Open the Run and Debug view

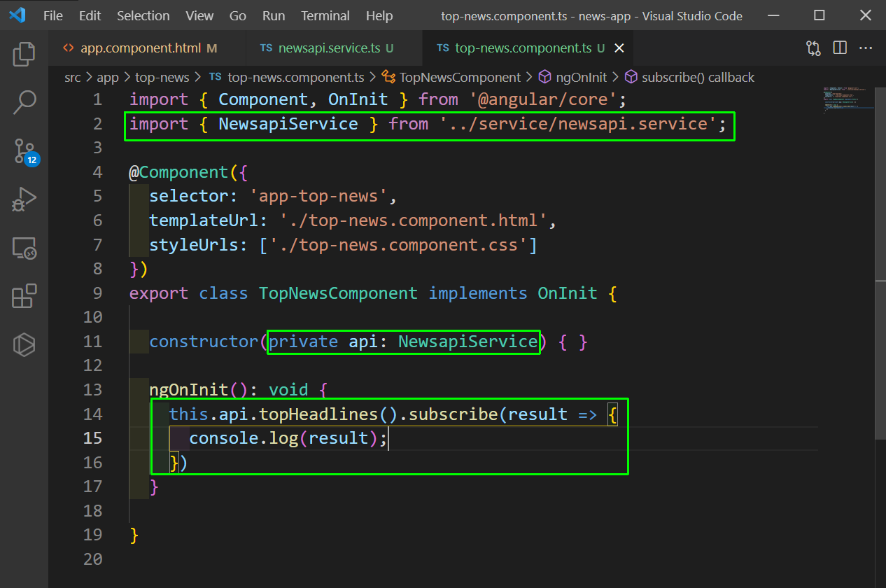[24, 199]
